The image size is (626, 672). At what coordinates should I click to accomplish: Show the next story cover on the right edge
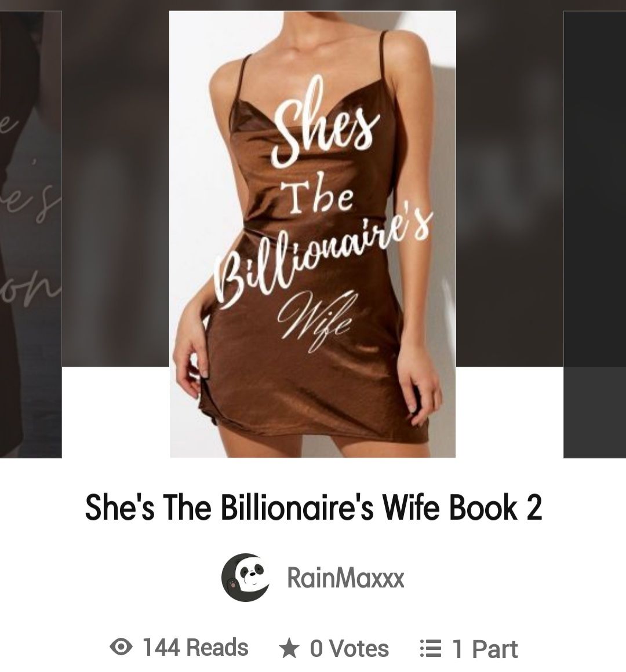[595, 234]
